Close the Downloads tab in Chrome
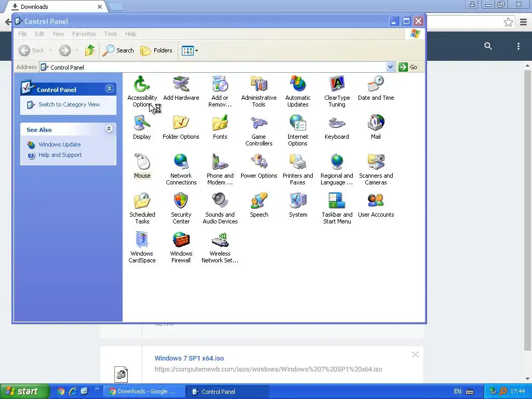The image size is (532, 399). point(99,7)
